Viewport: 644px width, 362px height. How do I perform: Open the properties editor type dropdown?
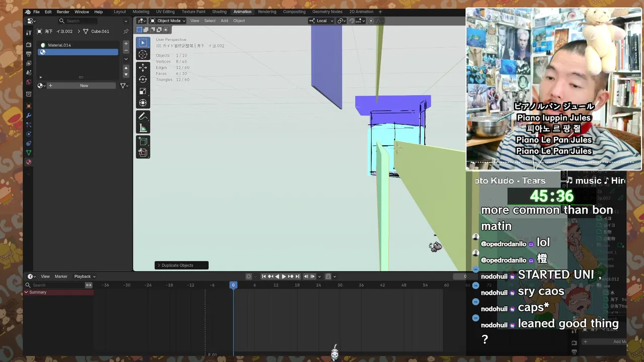coord(31,21)
